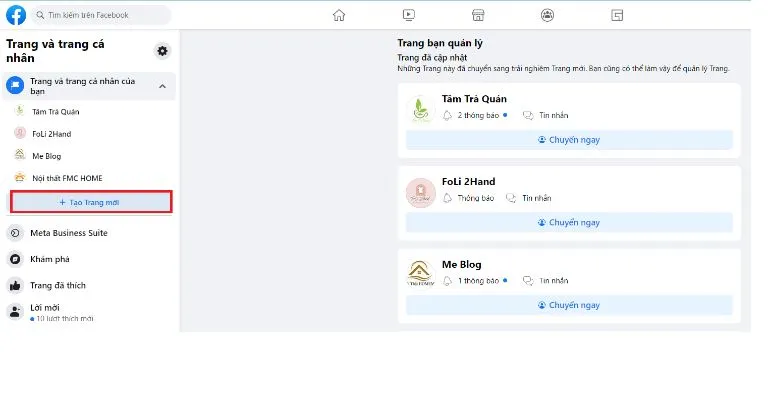Click message icon on Me Blog card

pyautogui.click(x=528, y=281)
